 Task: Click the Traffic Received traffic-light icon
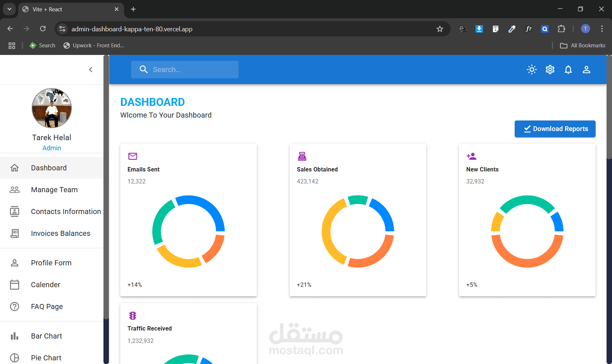[x=133, y=316]
